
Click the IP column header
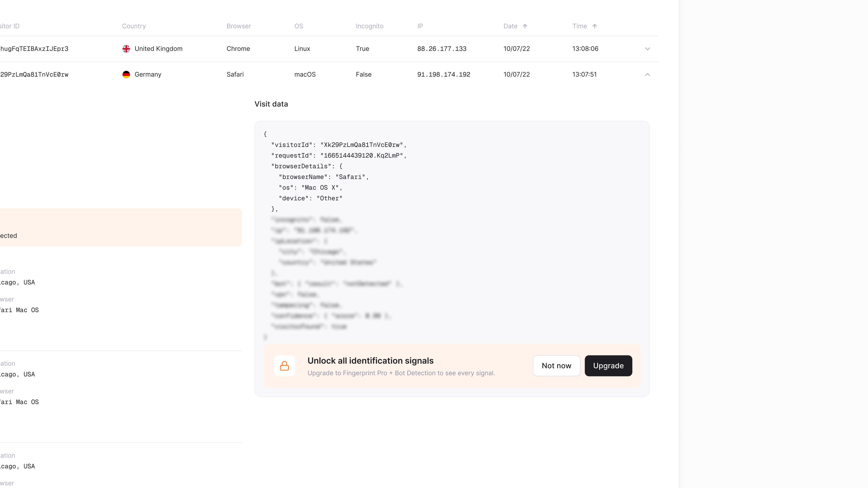[420, 26]
